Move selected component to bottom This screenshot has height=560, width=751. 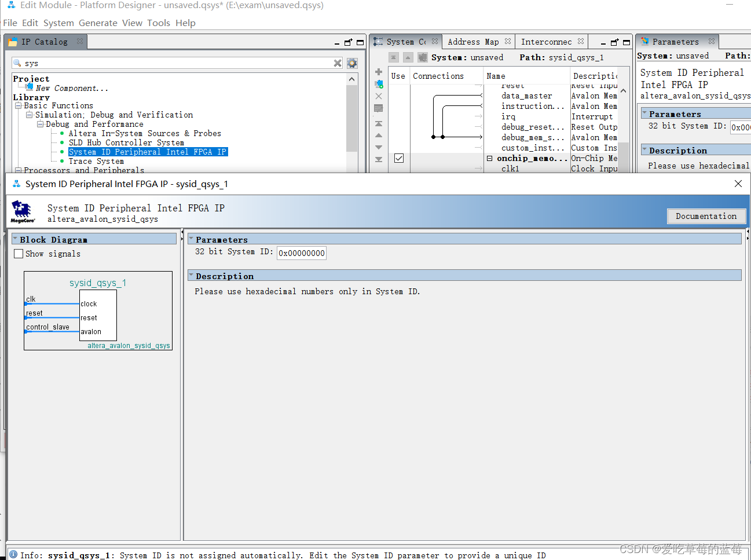tap(379, 159)
